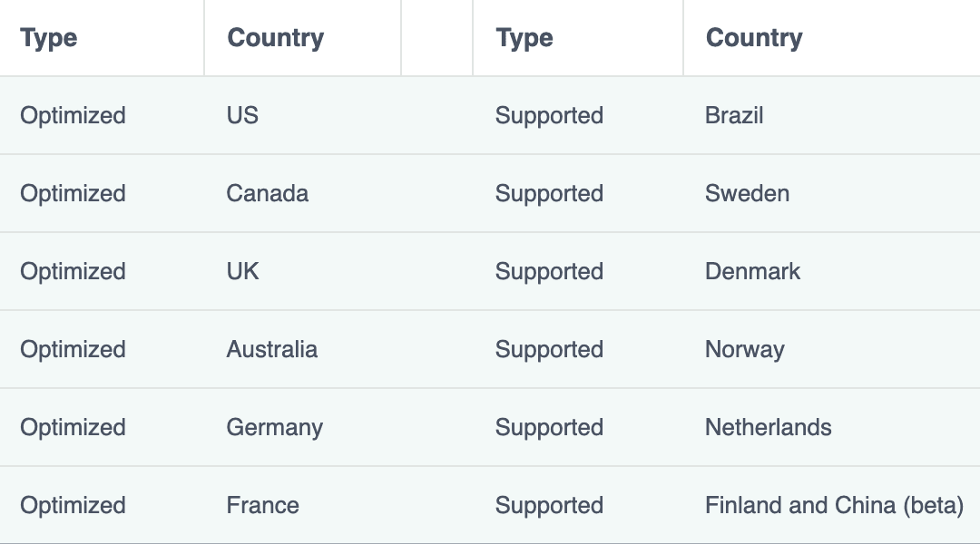Screen dimensions: 980x544
Task: Select the Sweden cell
Action: 747,194
